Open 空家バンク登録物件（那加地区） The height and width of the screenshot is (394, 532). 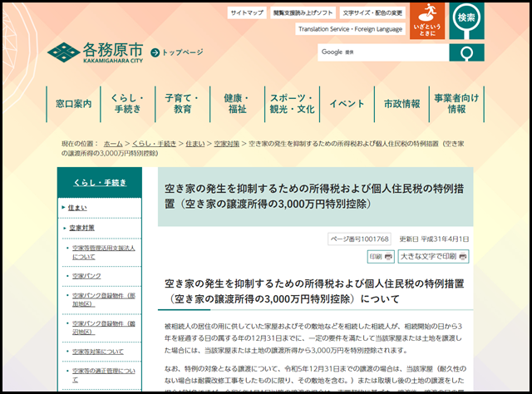pyautogui.click(x=103, y=300)
